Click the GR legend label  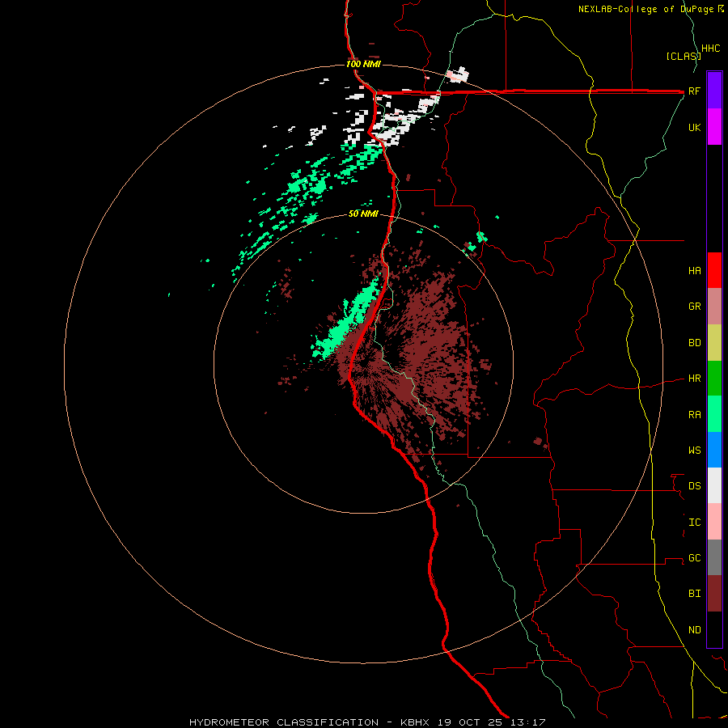pyautogui.click(x=694, y=307)
